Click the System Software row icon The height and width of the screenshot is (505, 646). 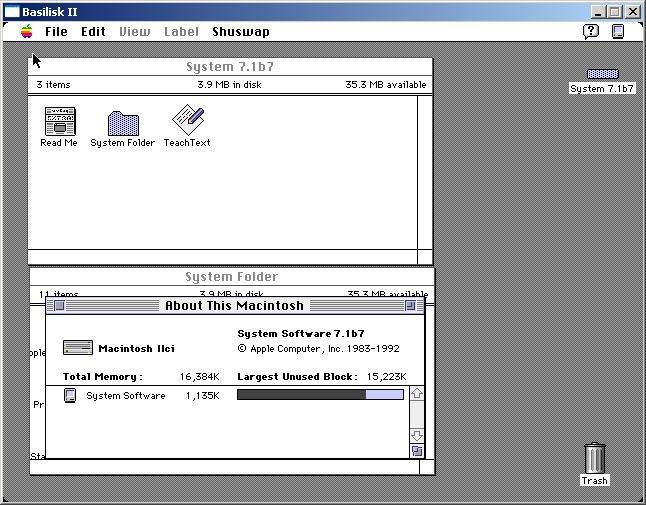coord(70,395)
